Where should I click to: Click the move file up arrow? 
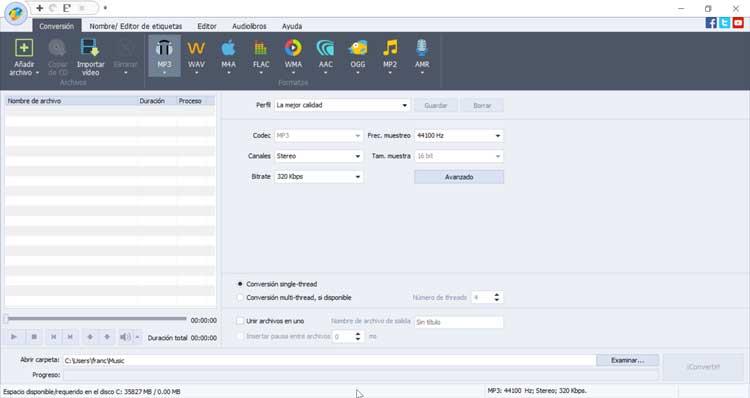tap(90, 337)
